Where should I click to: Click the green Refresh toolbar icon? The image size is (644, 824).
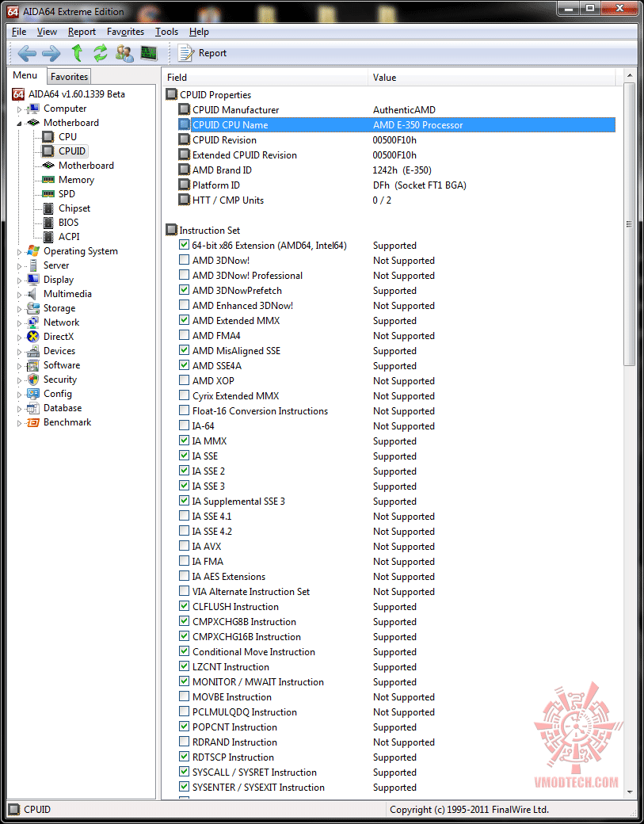101,52
